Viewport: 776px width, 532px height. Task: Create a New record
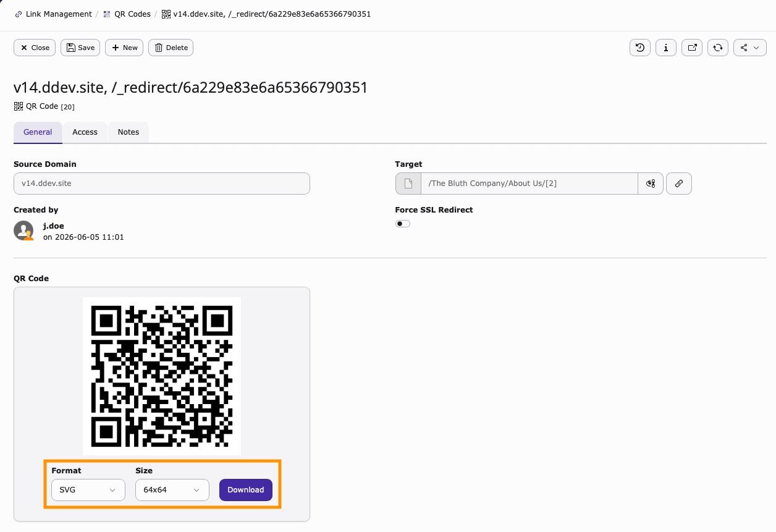coord(124,48)
